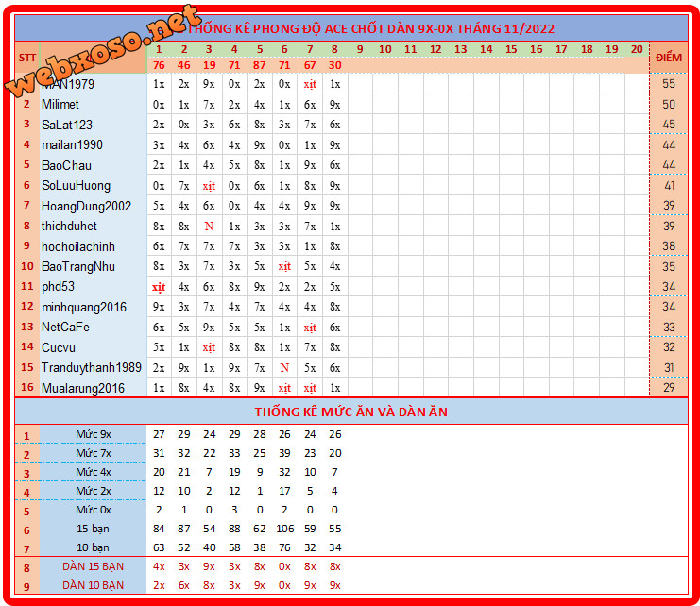This screenshot has height=606, width=700.
Task: Click the value 39 in Mức 7x row
Action: click(284, 453)
